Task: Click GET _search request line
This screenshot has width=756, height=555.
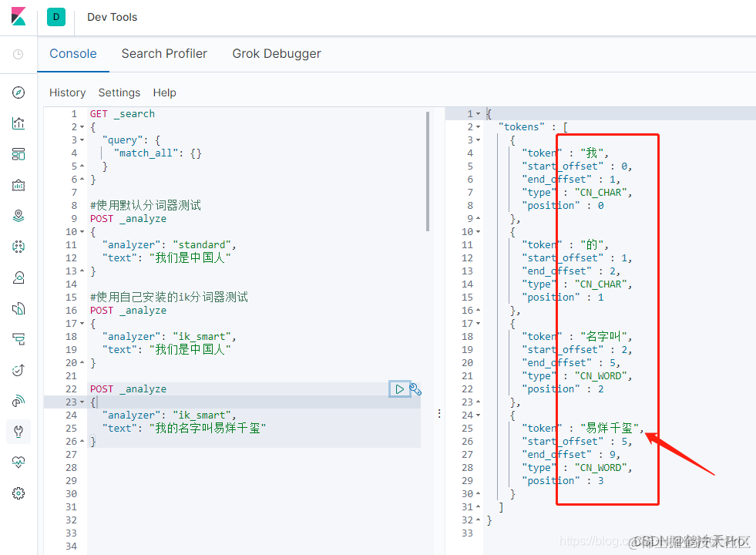Action: pos(123,114)
